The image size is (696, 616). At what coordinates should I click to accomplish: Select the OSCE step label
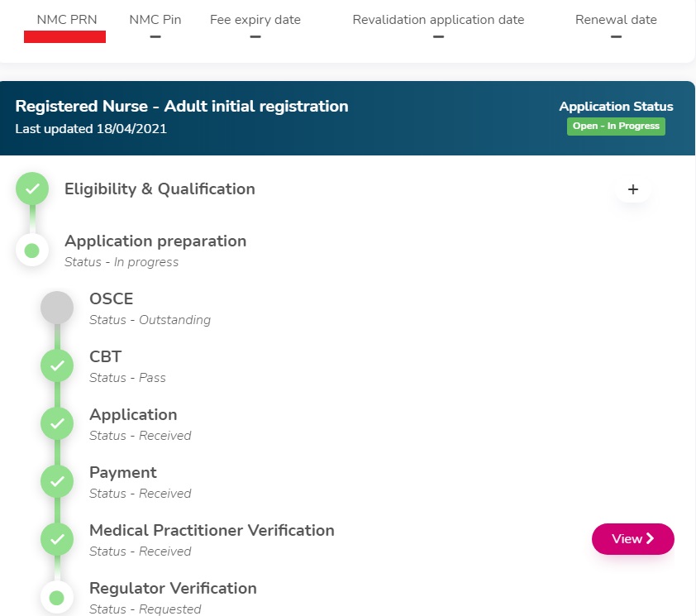(111, 299)
